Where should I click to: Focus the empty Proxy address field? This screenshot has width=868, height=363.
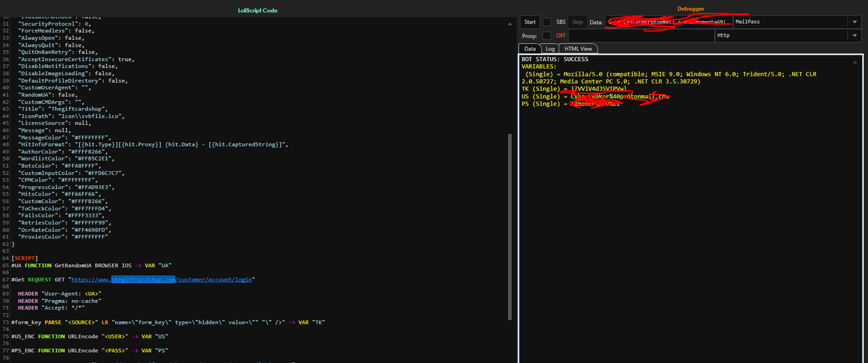click(641, 36)
